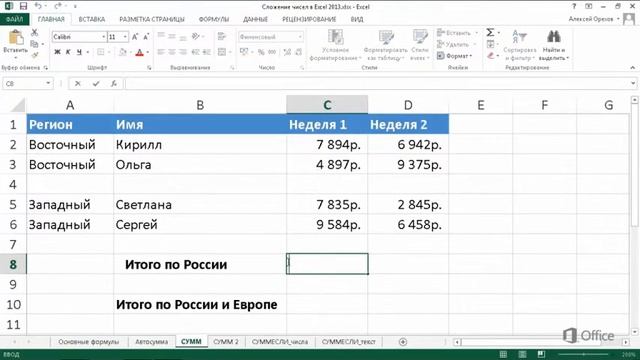Viewport: 640px width, 360px height.
Task: Open the ФАЙЛ menu
Action: point(15,19)
